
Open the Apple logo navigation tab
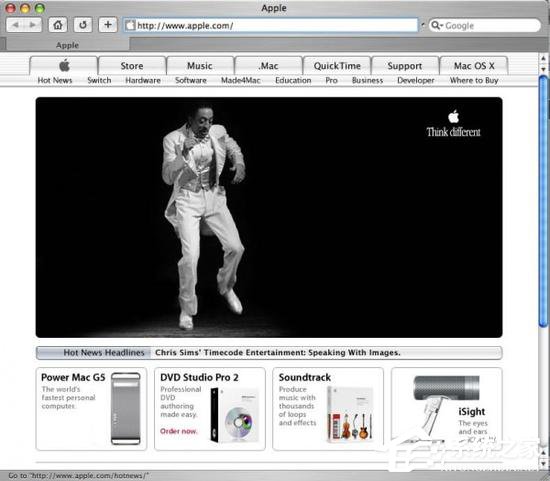pyautogui.click(x=64, y=66)
